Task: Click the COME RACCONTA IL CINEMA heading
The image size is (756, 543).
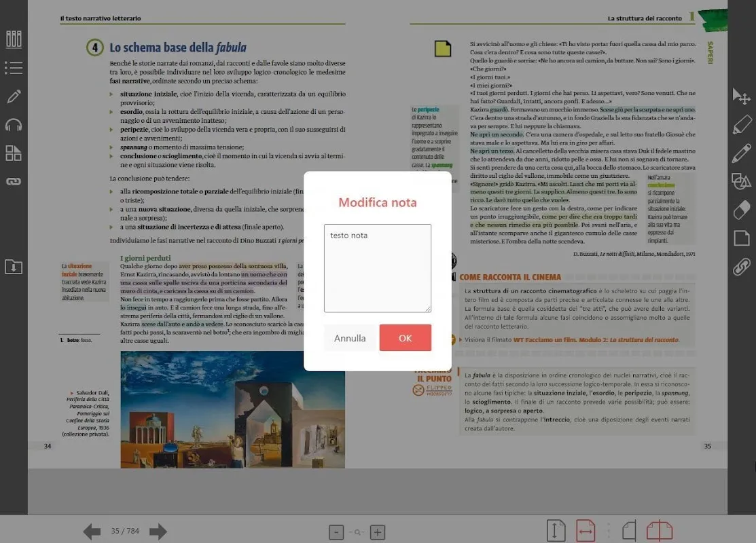Action: (510, 277)
